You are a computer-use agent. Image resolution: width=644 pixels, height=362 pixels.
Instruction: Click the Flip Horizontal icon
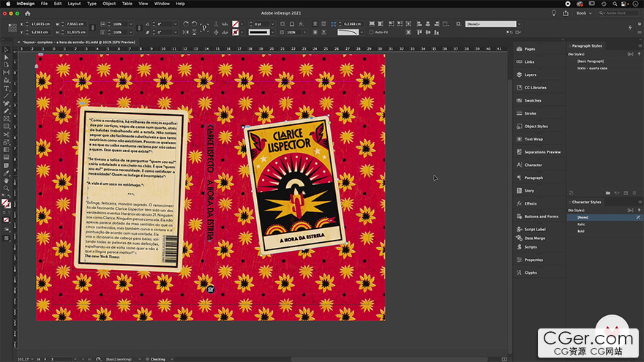186,32
